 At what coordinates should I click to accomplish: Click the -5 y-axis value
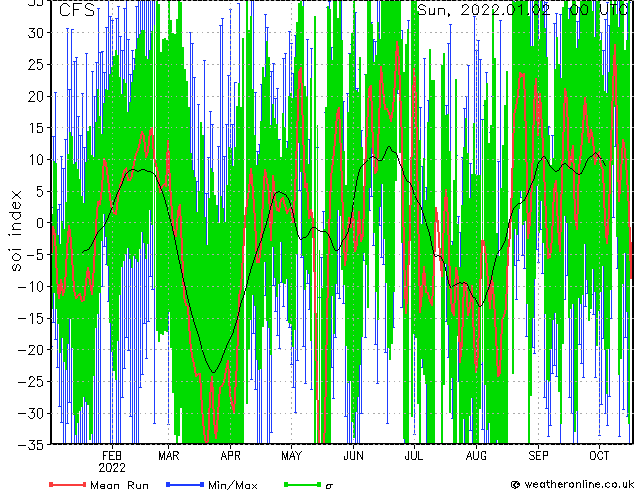tap(37, 255)
